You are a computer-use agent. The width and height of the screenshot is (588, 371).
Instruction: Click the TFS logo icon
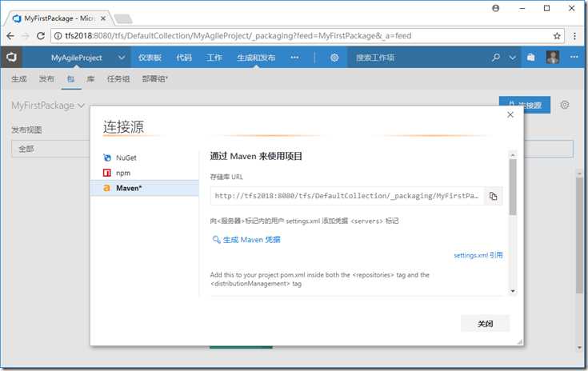click(11, 58)
